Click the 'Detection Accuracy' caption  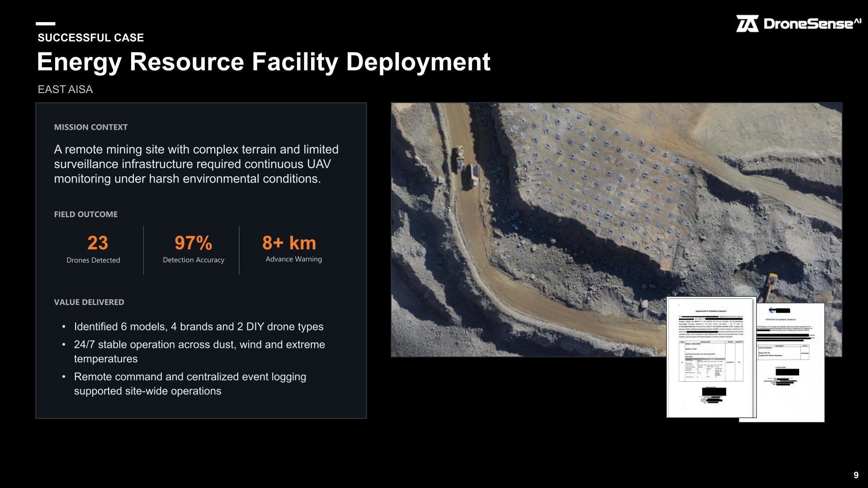click(193, 260)
